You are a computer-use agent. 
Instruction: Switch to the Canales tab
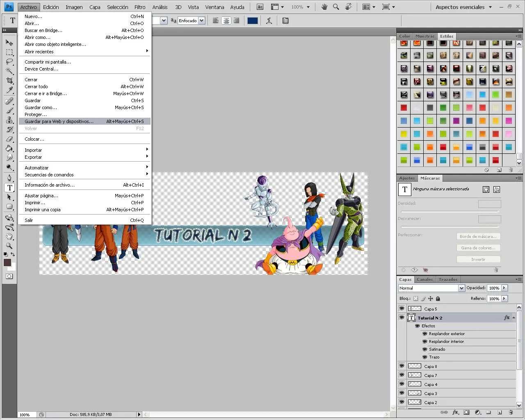425,279
